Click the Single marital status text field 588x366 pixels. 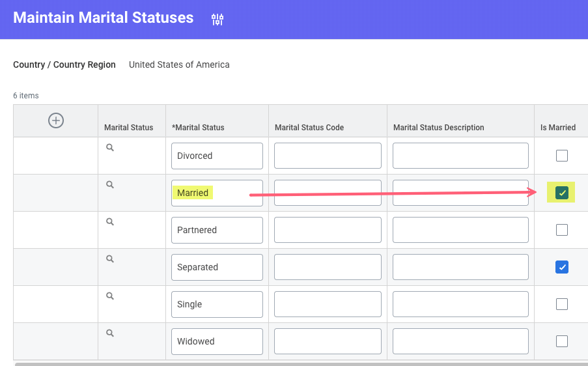217,304
